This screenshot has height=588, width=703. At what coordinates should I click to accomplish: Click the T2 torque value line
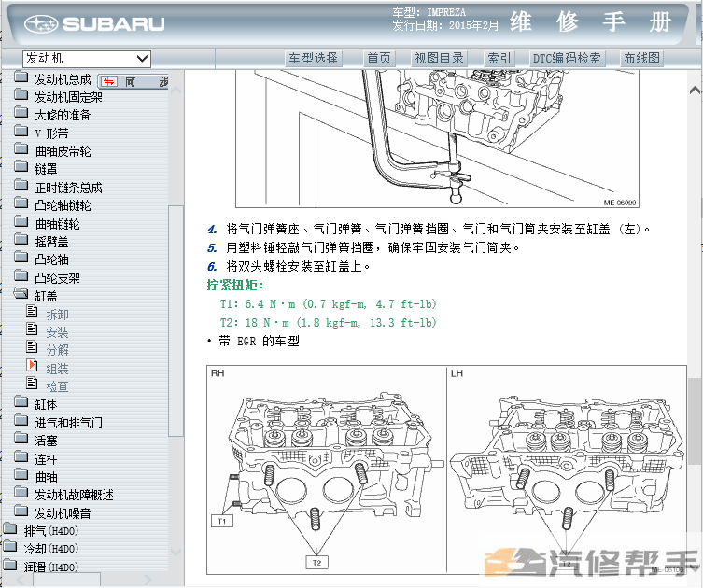pos(328,323)
